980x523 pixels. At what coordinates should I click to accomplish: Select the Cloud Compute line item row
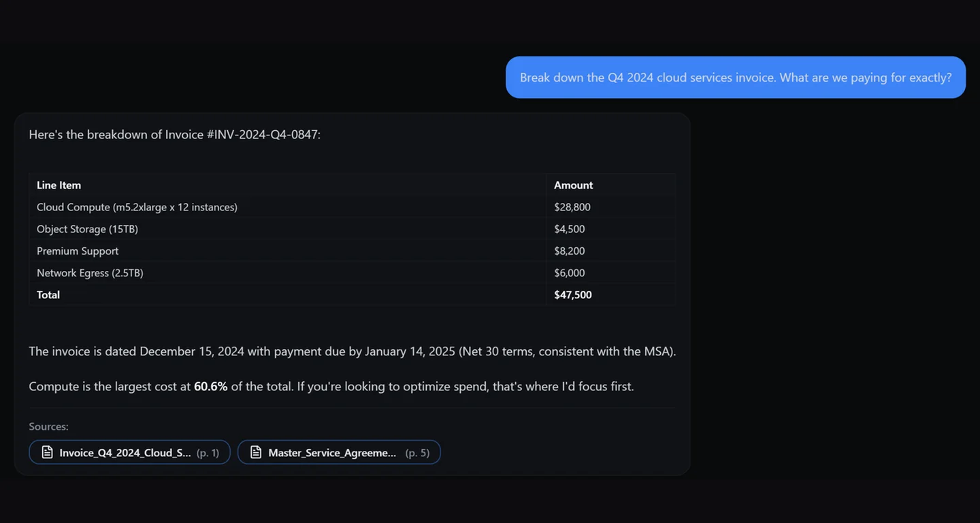point(137,207)
